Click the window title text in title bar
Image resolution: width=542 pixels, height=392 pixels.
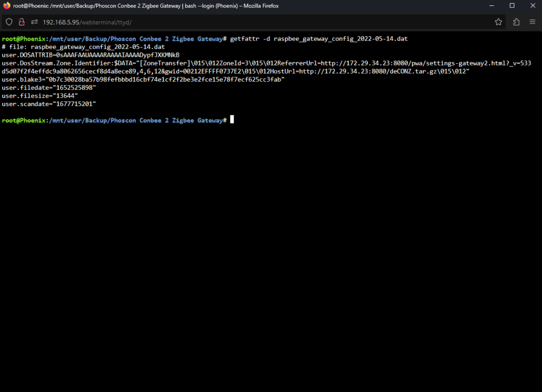pos(146,5)
